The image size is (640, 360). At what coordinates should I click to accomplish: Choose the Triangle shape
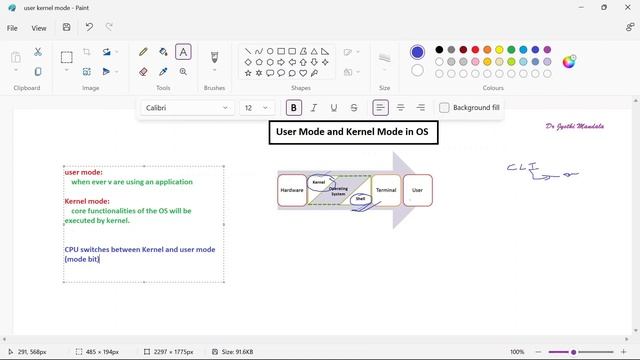coord(314,51)
